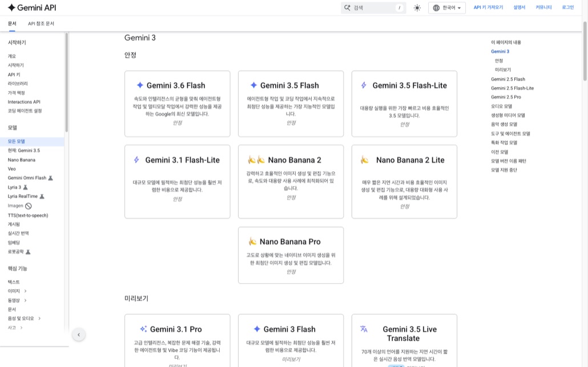Click the Gemini 3.6 Flash star icon
The width and height of the screenshot is (588, 367).
tap(140, 85)
